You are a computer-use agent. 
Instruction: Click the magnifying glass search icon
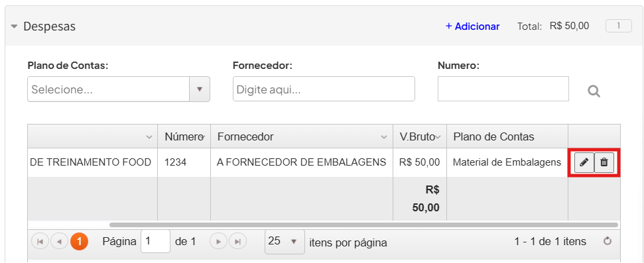594,91
